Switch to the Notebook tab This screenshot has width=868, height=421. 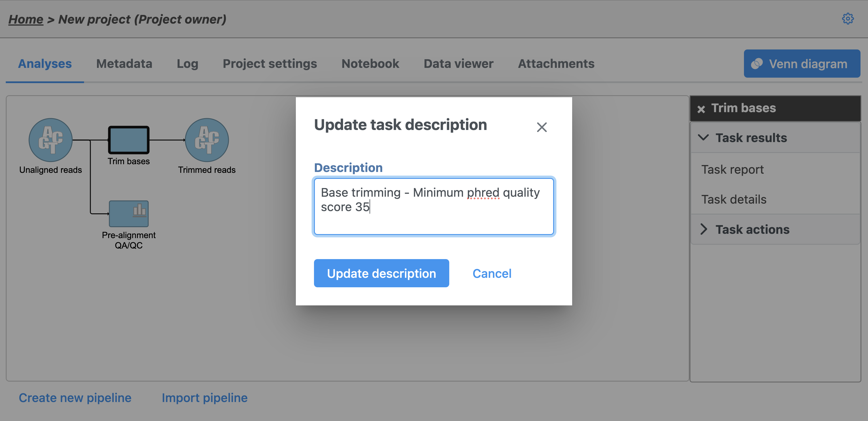(x=370, y=64)
